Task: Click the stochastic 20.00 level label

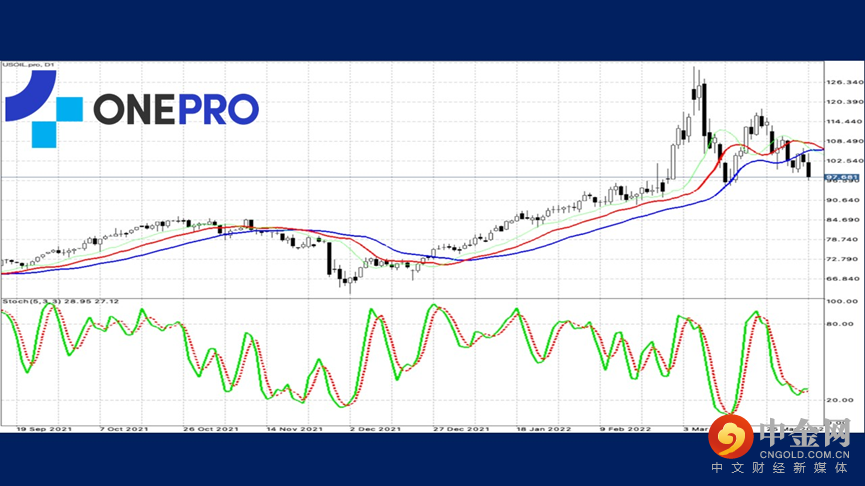Action: click(x=840, y=400)
